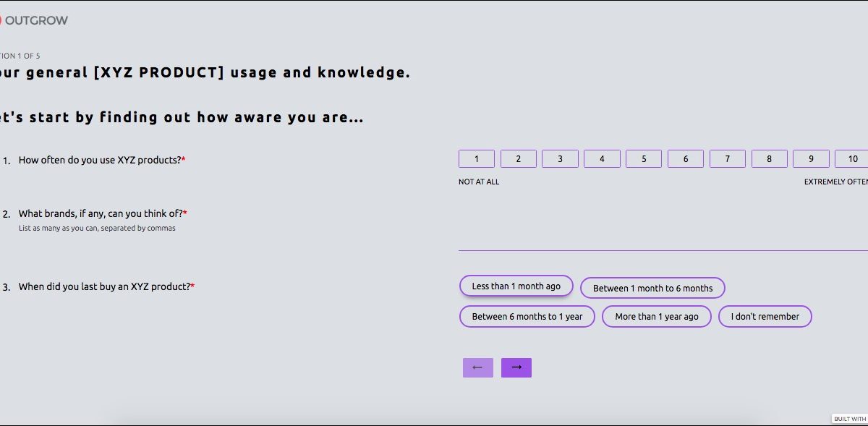
Task: Choose "Between 1 month to 6 months"
Action: coord(652,289)
